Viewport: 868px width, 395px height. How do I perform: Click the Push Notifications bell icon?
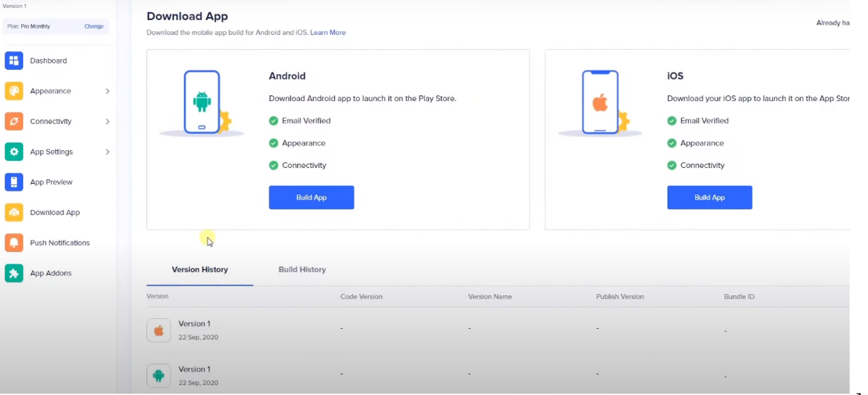[14, 243]
